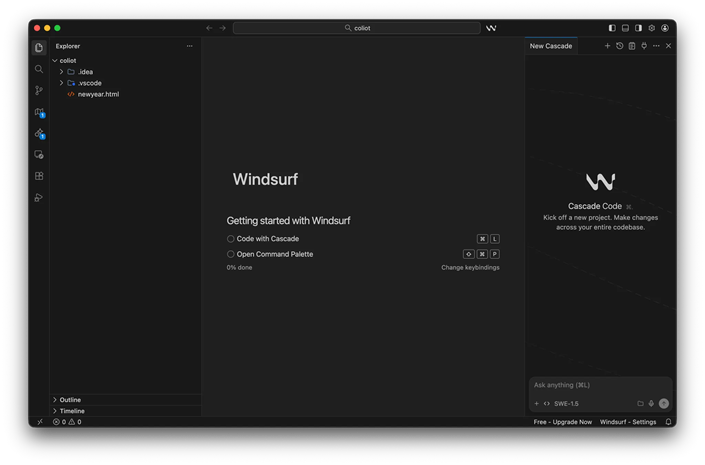This screenshot has height=465, width=705.
Task: Select the New Cascade tab
Action: (551, 46)
